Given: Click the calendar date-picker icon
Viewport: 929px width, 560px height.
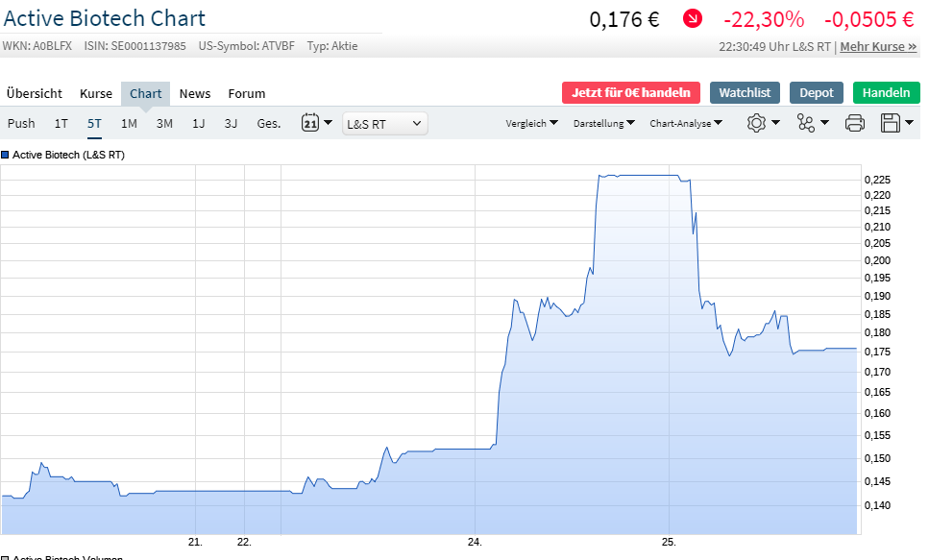Looking at the screenshot, I should point(309,123).
